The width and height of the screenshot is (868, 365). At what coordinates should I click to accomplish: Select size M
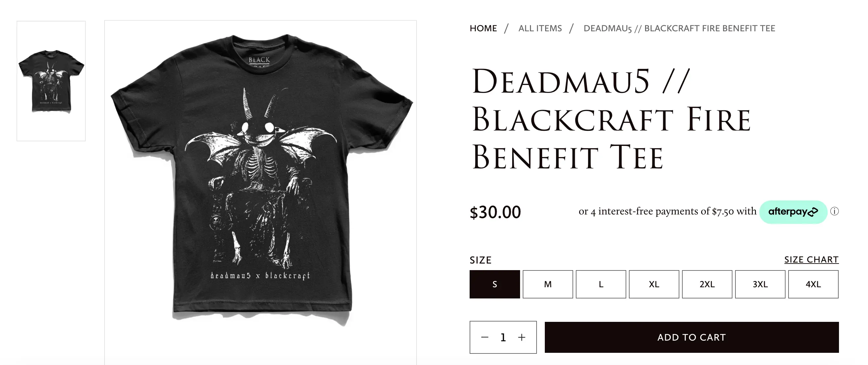point(548,284)
